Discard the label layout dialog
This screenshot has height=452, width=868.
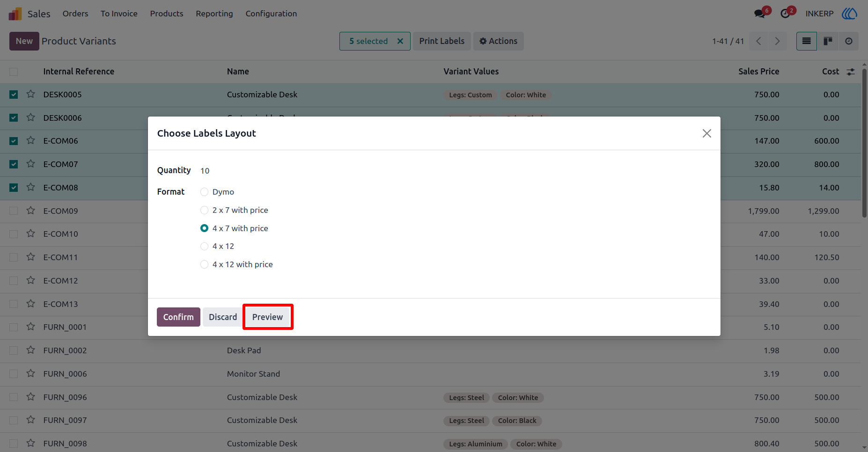[223, 317]
